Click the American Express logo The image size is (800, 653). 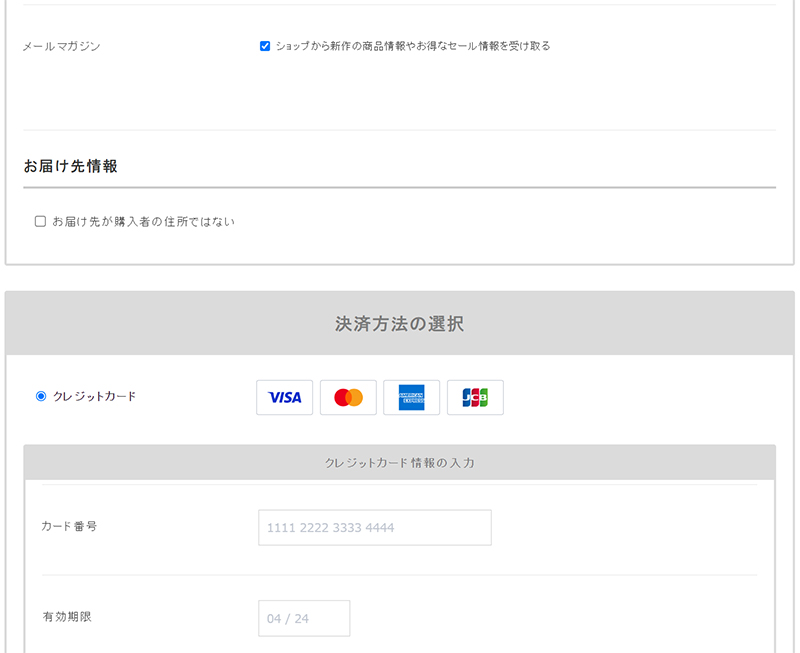coord(411,397)
